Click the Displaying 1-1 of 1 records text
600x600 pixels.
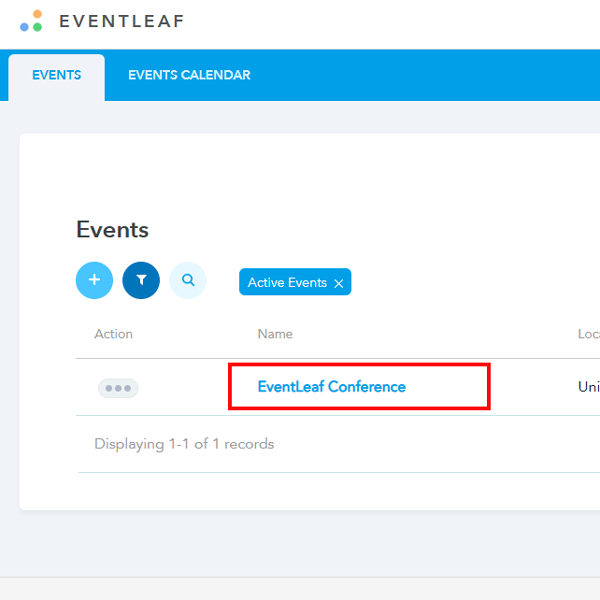point(184,443)
